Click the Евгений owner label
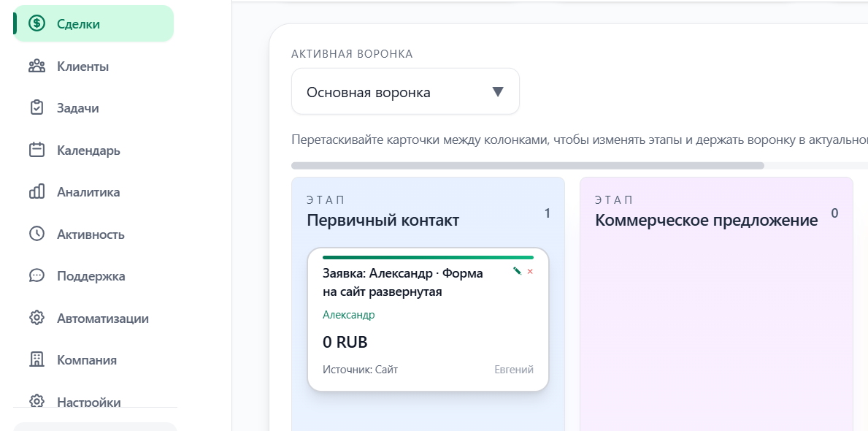 [x=514, y=369]
